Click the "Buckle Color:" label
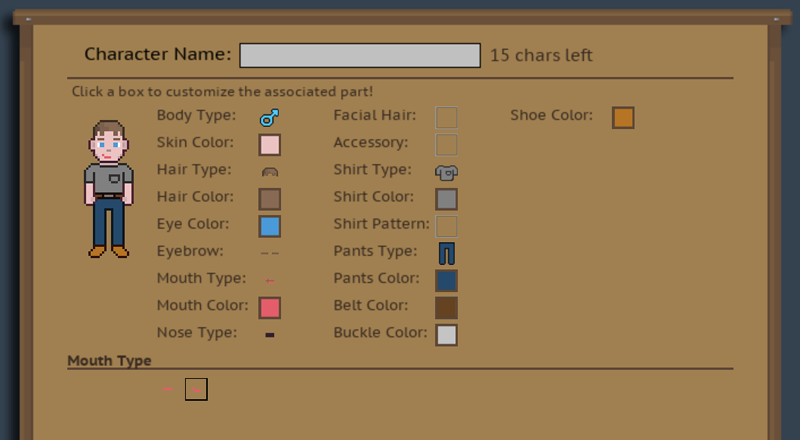Image resolution: width=800 pixels, height=440 pixels. pos(380,332)
